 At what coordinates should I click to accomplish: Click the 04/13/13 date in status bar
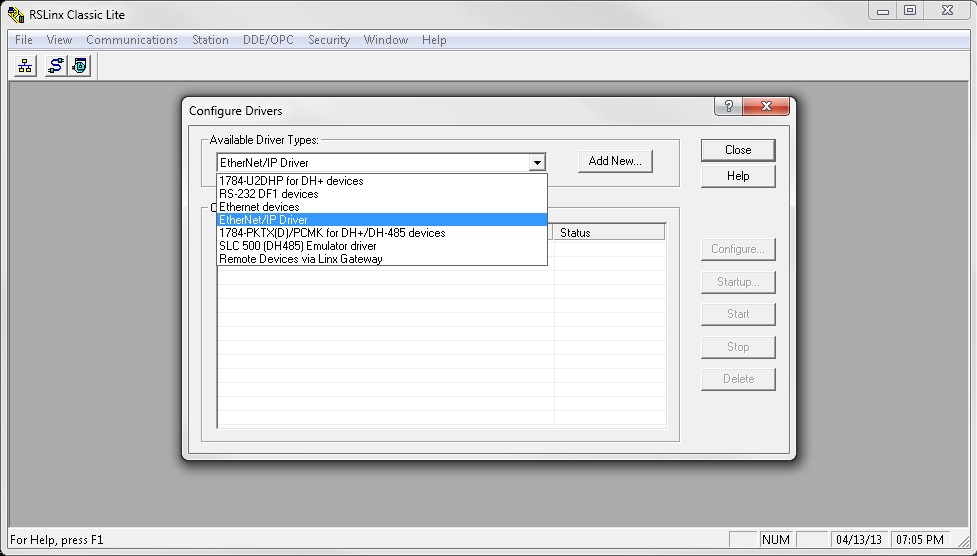859,540
